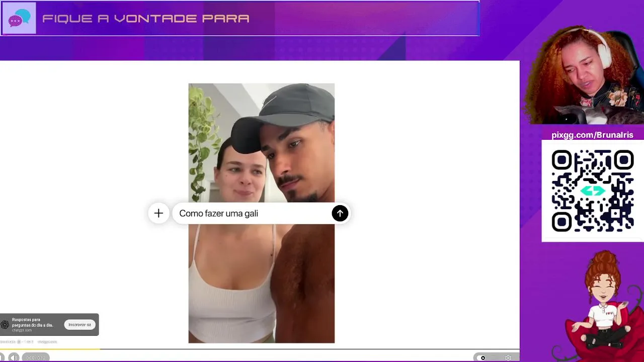
Task: Click the pixgg.com/BrunaIris link text
Action: 592,135
